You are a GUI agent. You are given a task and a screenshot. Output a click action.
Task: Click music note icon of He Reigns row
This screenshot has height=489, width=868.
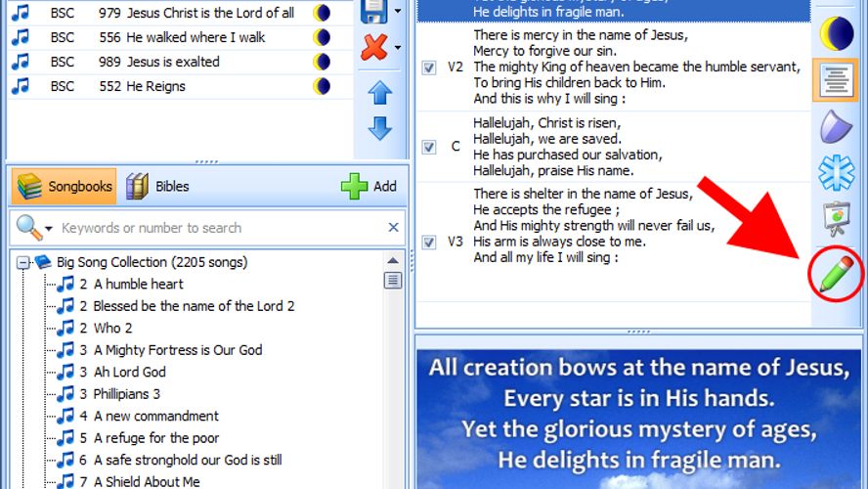point(21,86)
